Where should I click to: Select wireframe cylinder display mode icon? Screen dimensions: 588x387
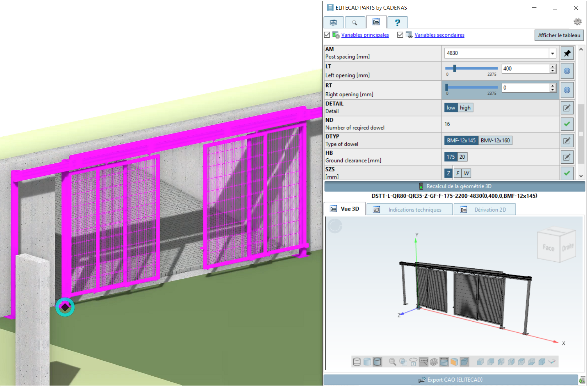tap(357, 361)
